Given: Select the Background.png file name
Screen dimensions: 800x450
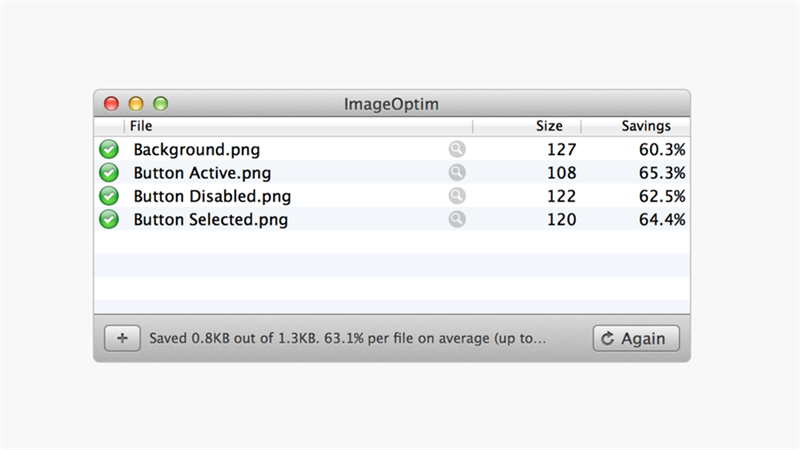Looking at the screenshot, I should [x=197, y=149].
